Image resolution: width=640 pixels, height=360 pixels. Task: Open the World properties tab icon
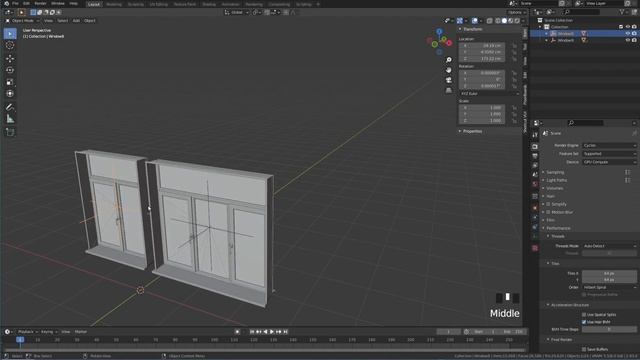coord(535,184)
